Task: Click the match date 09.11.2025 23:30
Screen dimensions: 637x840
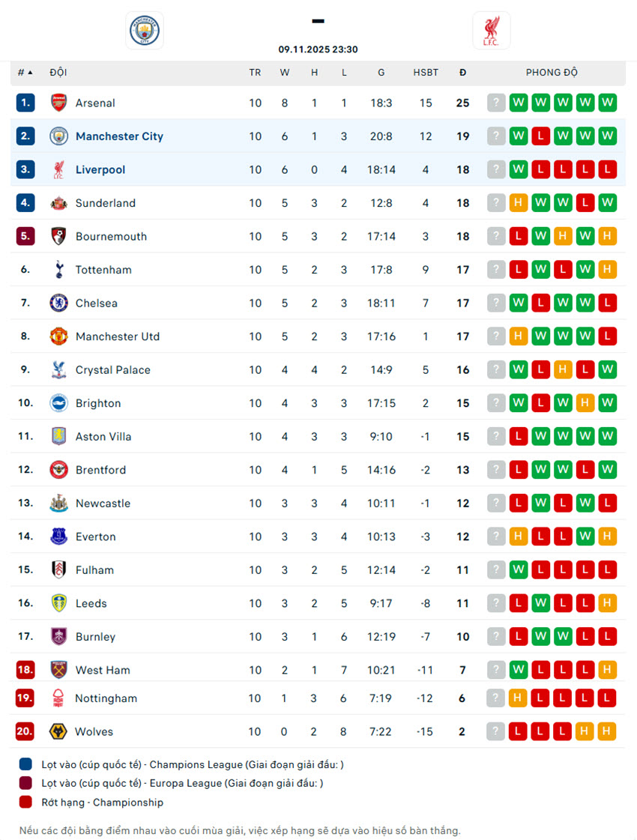Action: point(318,49)
